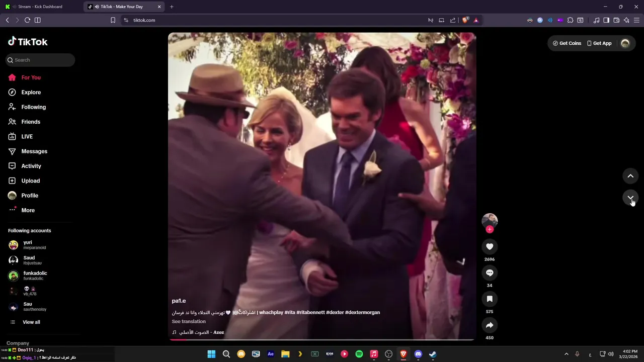
Task: Switch to Stream - Kick Dashboard tab
Action: coord(41,7)
